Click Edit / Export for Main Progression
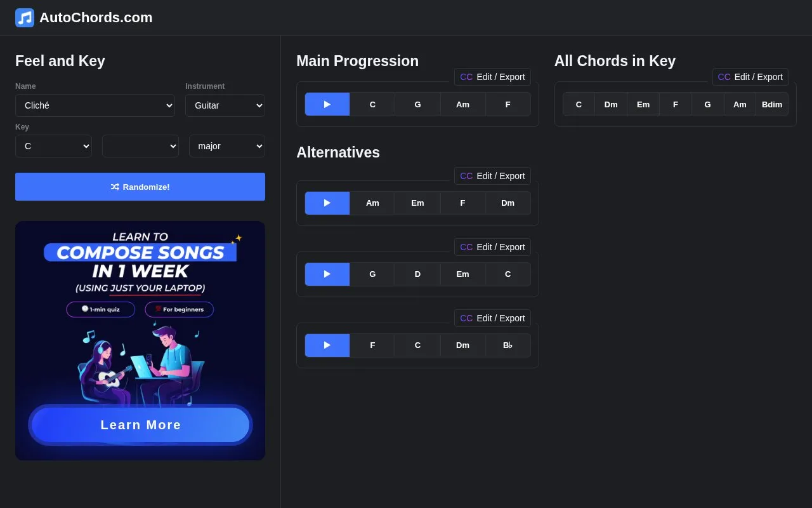The image size is (812, 508). (x=492, y=77)
